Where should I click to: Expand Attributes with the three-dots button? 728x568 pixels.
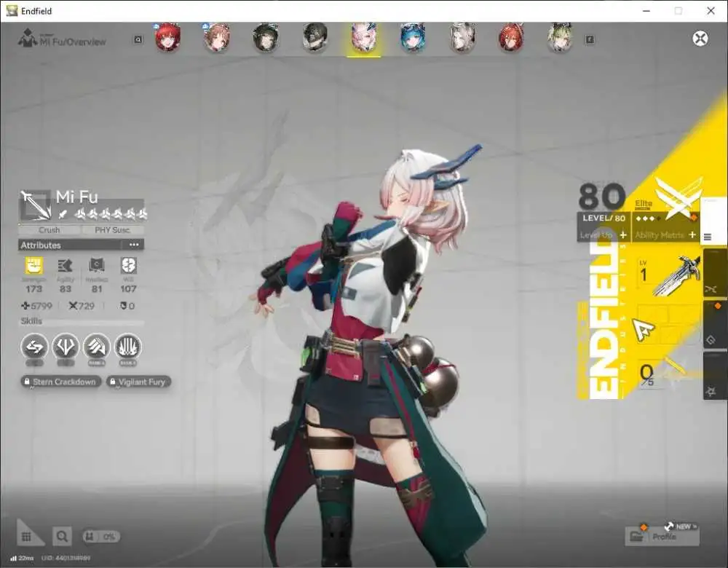(134, 245)
